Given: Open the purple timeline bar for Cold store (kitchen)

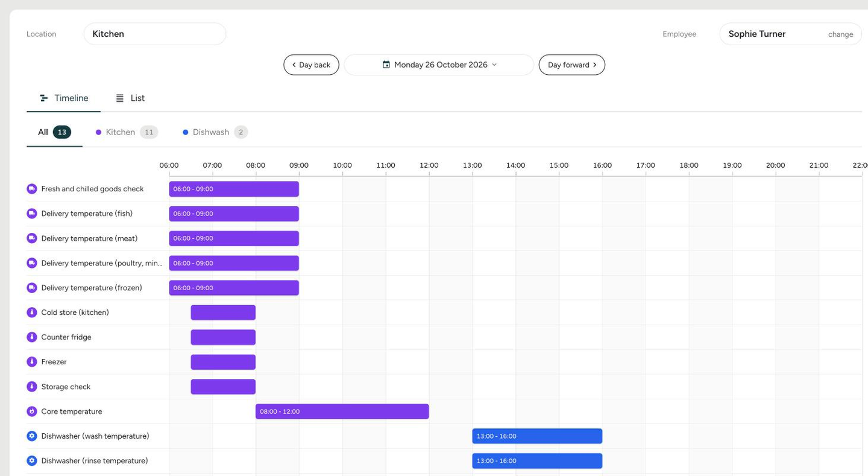Looking at the screenshot, I should tap(223, 313).
